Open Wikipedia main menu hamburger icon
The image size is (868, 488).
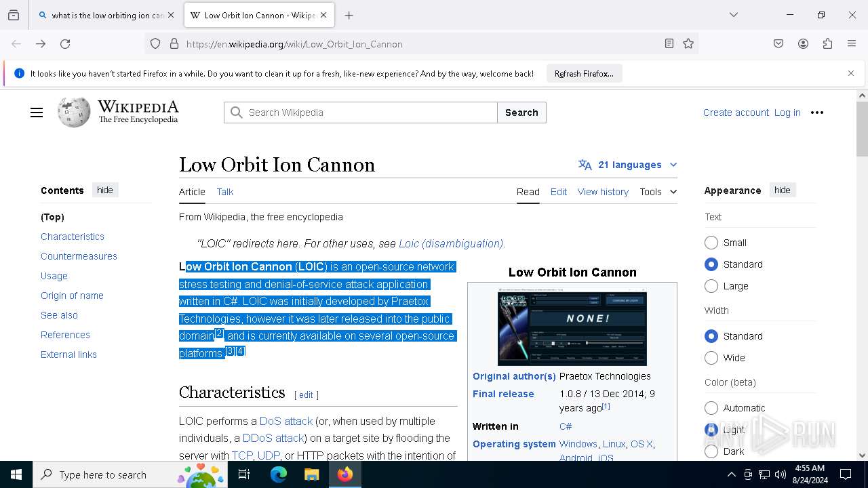[37, 113]
